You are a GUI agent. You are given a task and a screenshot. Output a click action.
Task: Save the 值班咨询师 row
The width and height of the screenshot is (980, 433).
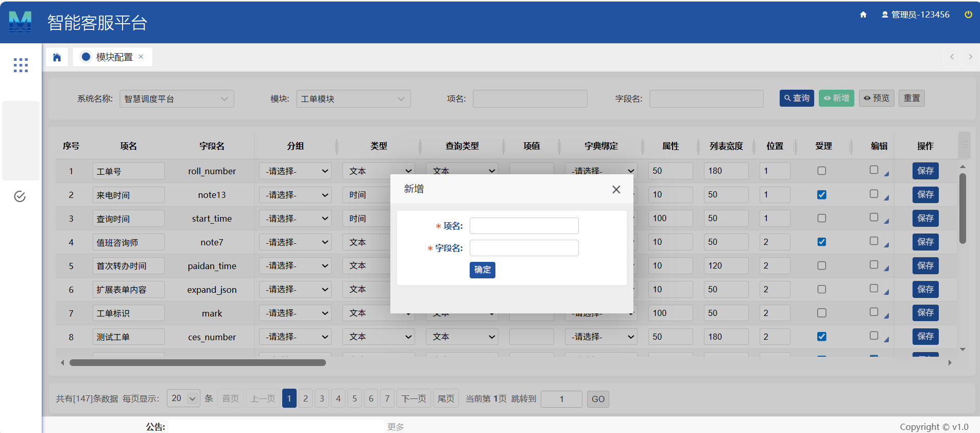tap(925, 242)
